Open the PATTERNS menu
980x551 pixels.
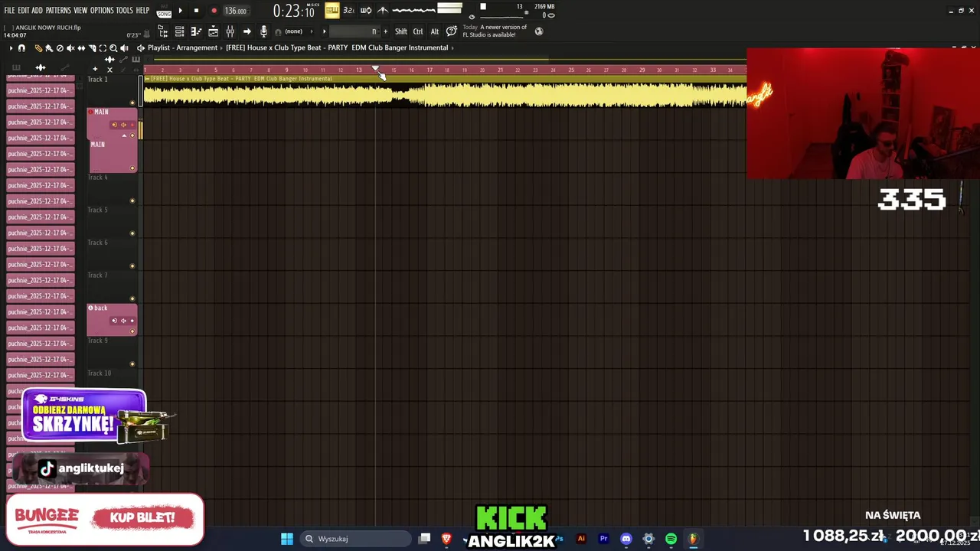coord(58,11)
